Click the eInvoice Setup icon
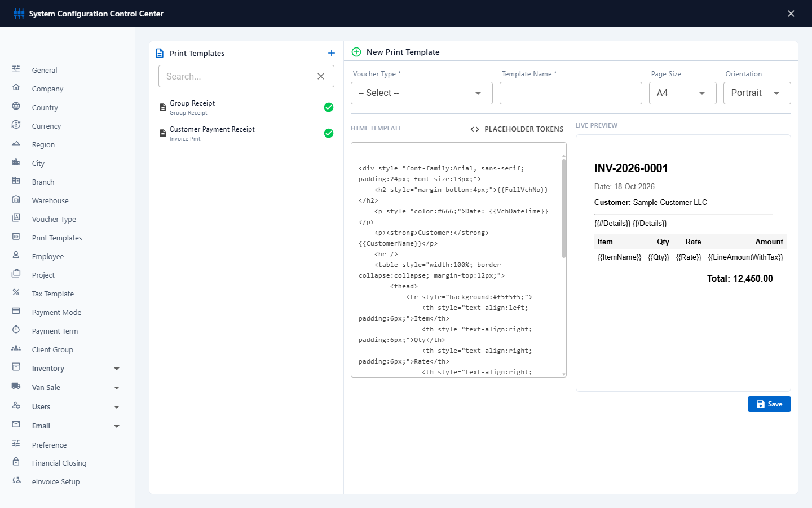The image size is (812, 508). (x=16, y=480)
